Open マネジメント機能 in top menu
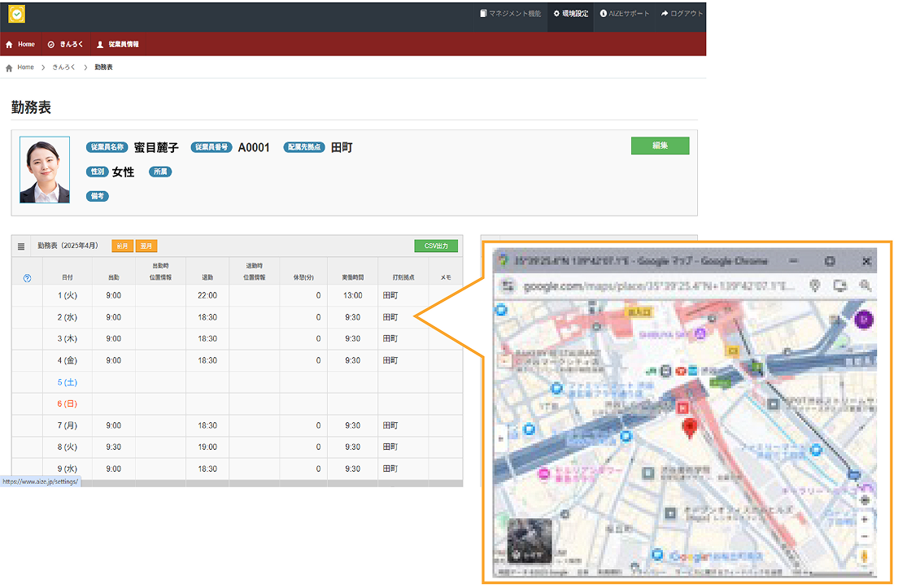898x588 pixels. 510,14
